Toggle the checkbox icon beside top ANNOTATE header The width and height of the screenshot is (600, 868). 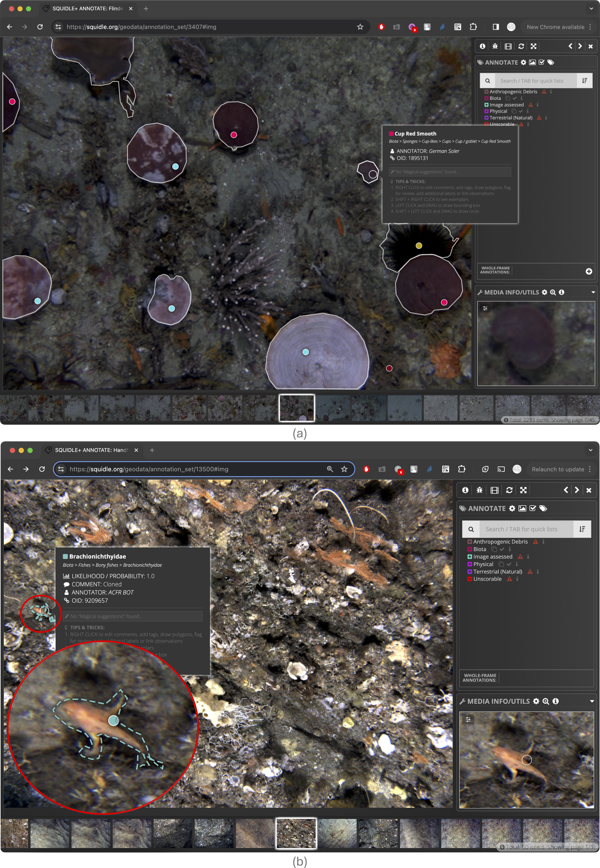click(541, 62)
